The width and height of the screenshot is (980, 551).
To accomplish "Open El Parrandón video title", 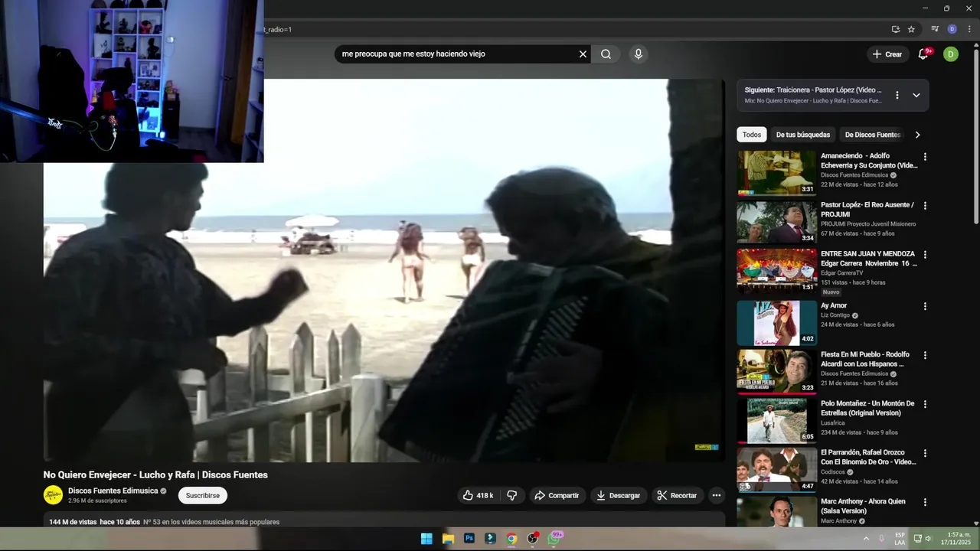I will pos(868,457).
